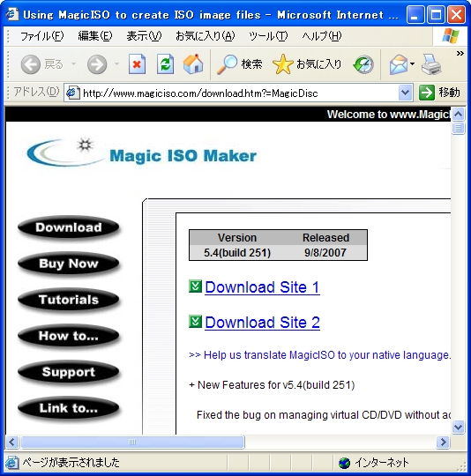
Task: Open the Mail button dropdown arrow
Action: point(412,64)
